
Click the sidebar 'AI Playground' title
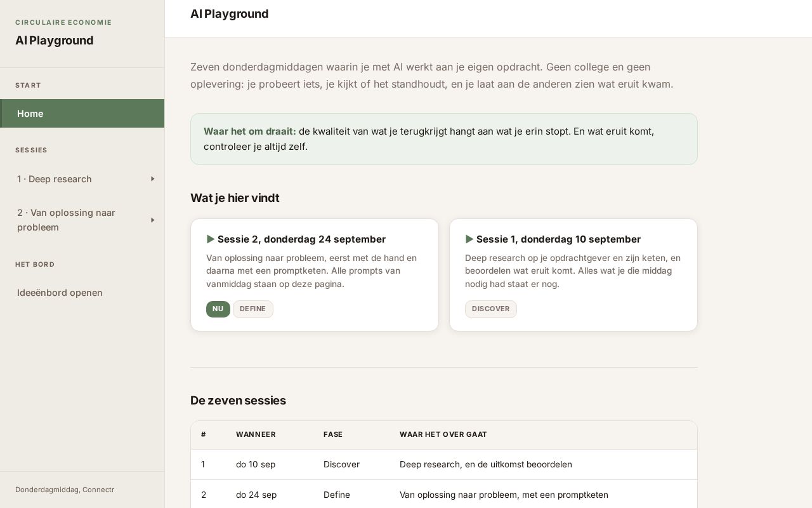pyautogui.click(x=55, y=41)
